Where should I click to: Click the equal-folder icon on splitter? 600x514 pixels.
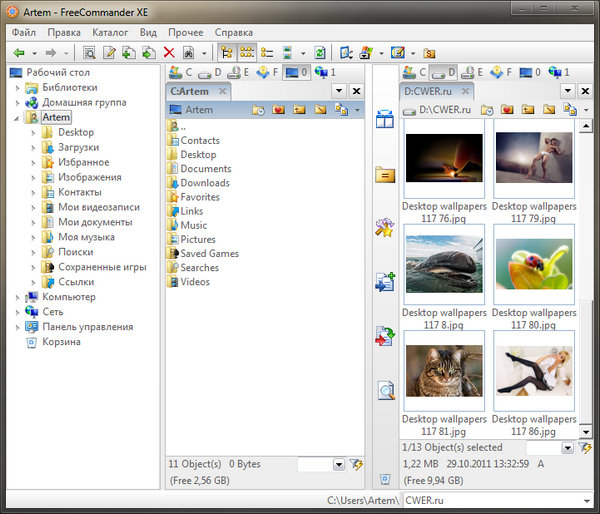[x=385, y=174]
